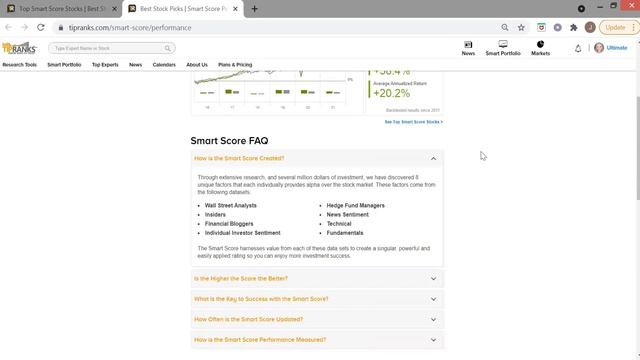Expand How is Smart Score Performance Measured
This screenshot has width=640, height=360.
(317, 340)
